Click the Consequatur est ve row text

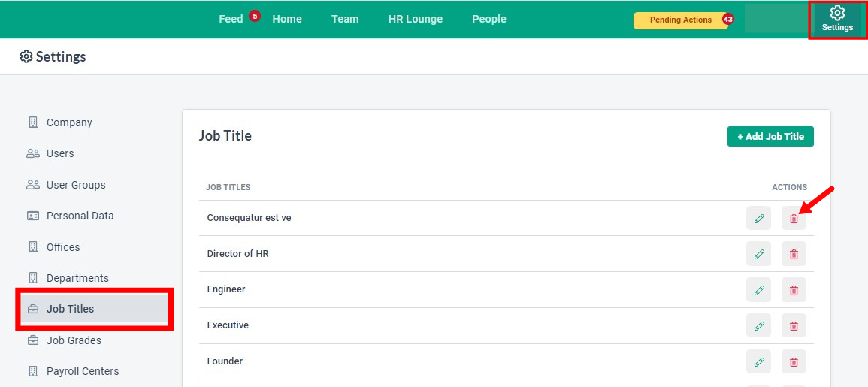249,218
